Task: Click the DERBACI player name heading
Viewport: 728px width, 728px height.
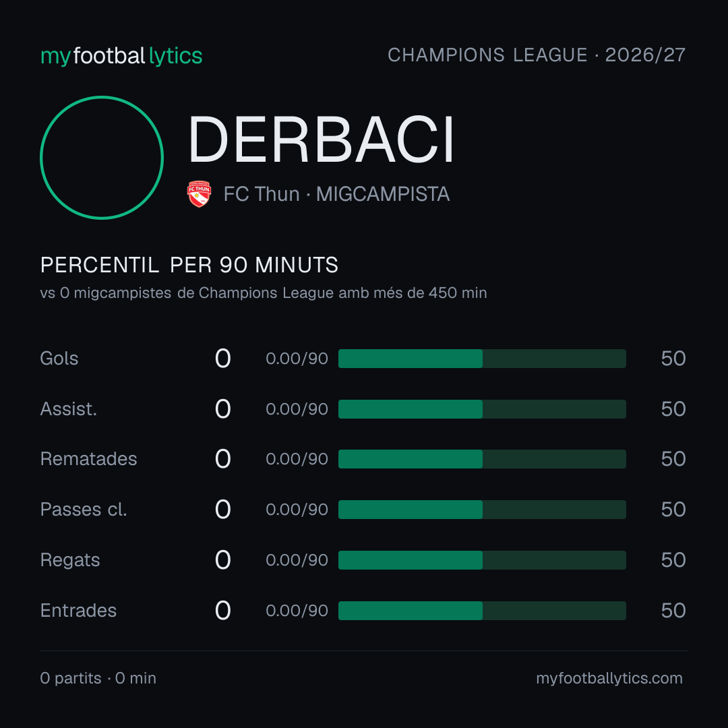Action: [x=321, y=140]
